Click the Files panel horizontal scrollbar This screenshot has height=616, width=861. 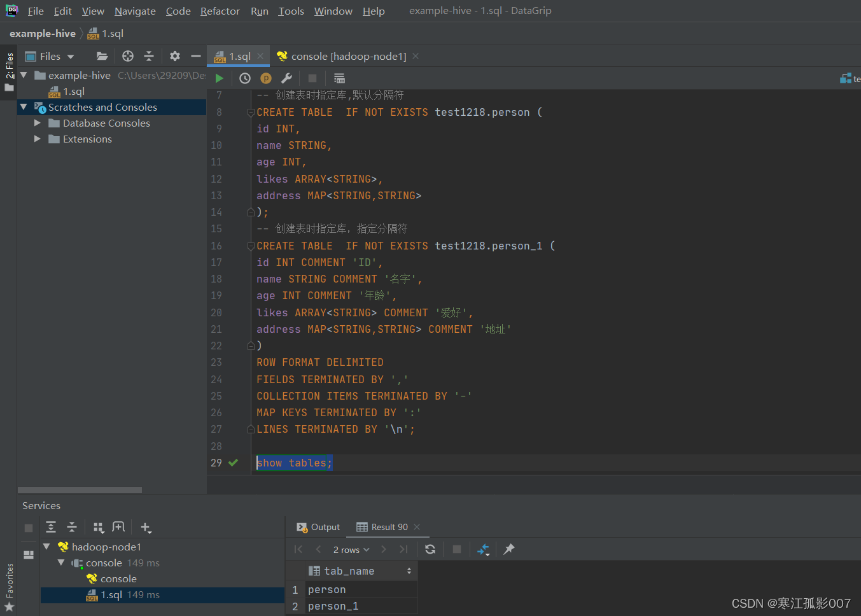(x=80, y=490)
